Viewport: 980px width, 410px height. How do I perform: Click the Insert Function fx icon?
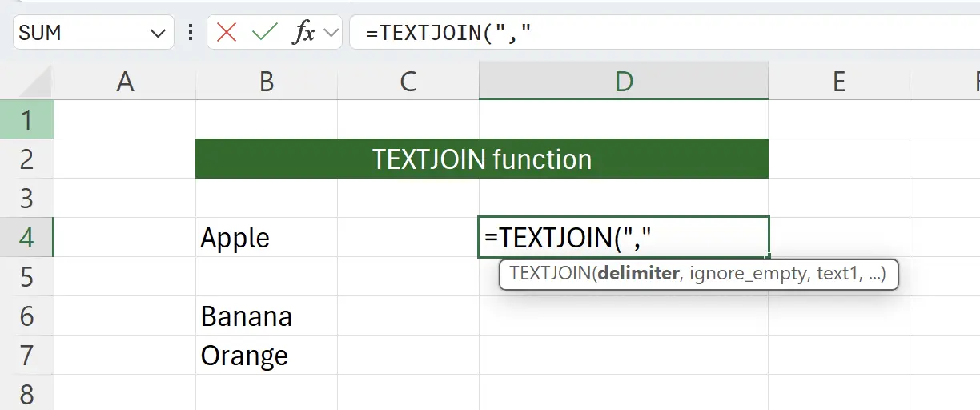pyautogui.click(x=303, y=33)
